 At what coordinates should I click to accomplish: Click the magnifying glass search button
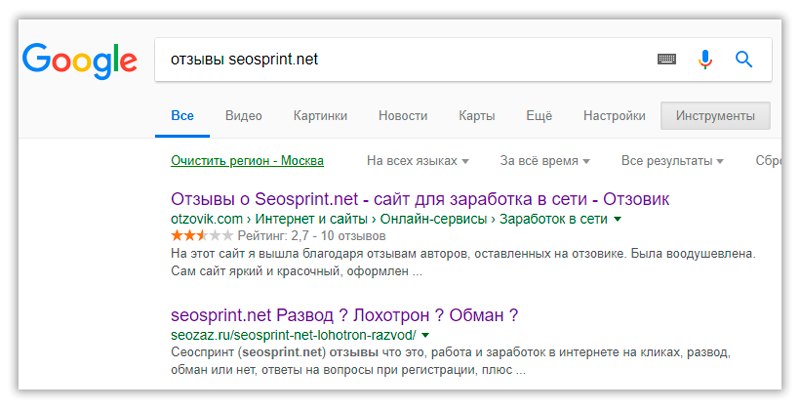click(743, 59)
